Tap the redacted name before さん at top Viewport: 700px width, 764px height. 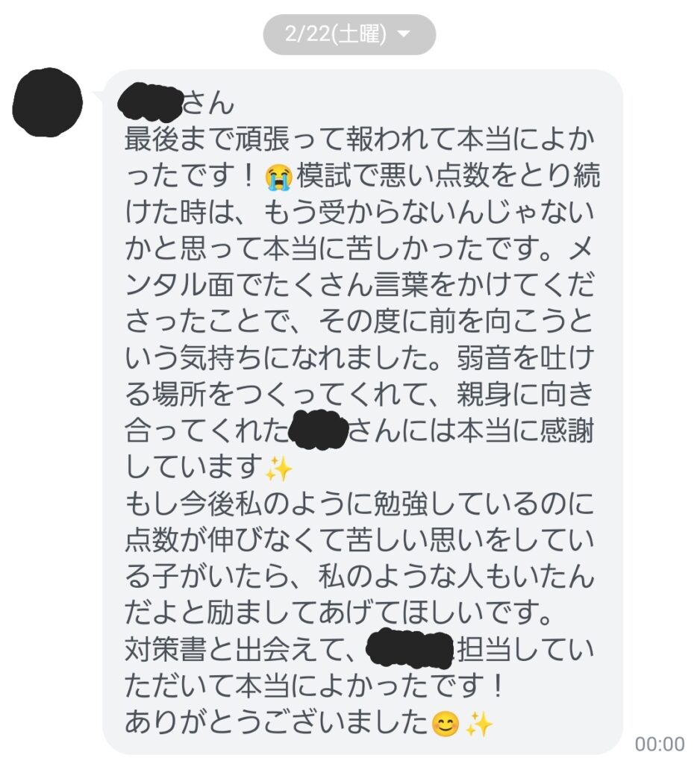click(150, 101)
